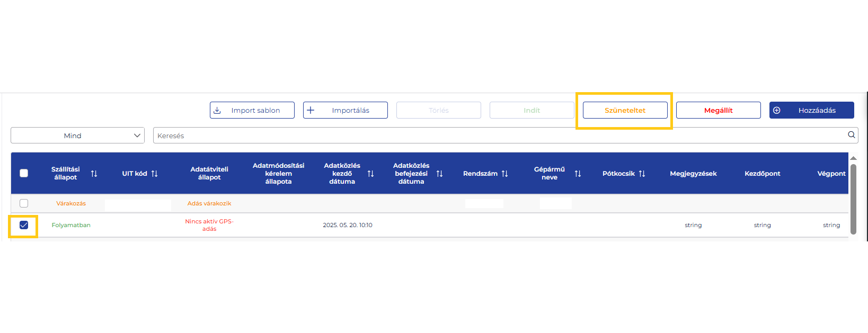Sort by Gépjármű neve column arrows

(578, 174)
